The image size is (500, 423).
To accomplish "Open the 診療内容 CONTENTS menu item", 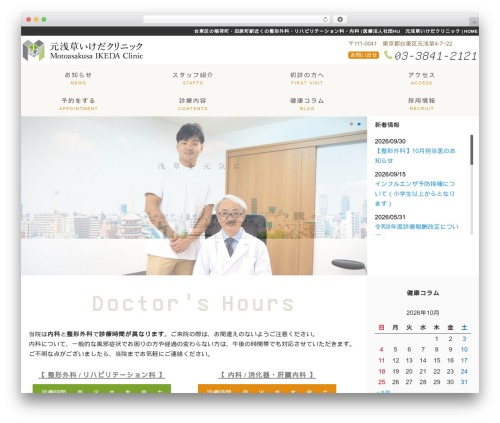I will tap(193, 104).
